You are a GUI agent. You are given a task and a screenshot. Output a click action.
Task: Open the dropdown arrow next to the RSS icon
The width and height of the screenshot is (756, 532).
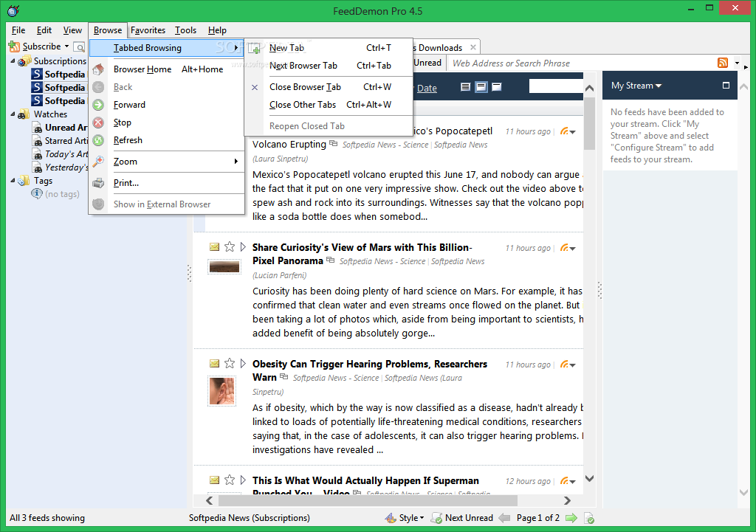tap(737, 63)
